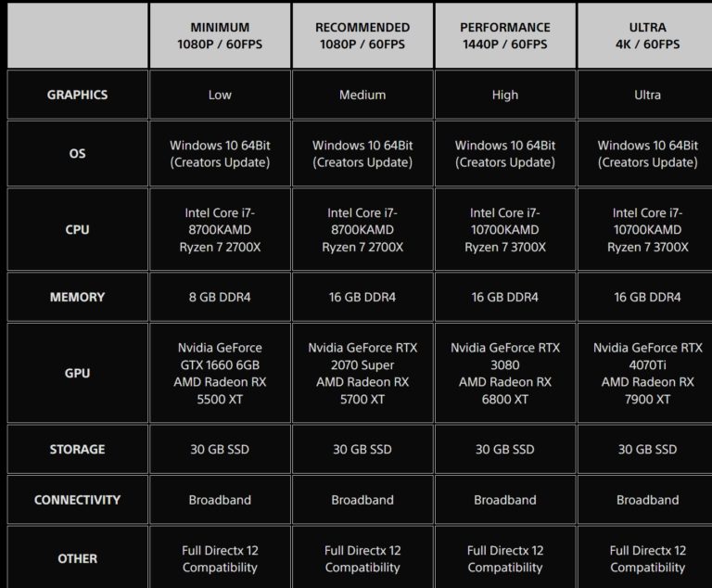Select the OS row label
Screen dimensions: 712x588
(x=77, y=154)
